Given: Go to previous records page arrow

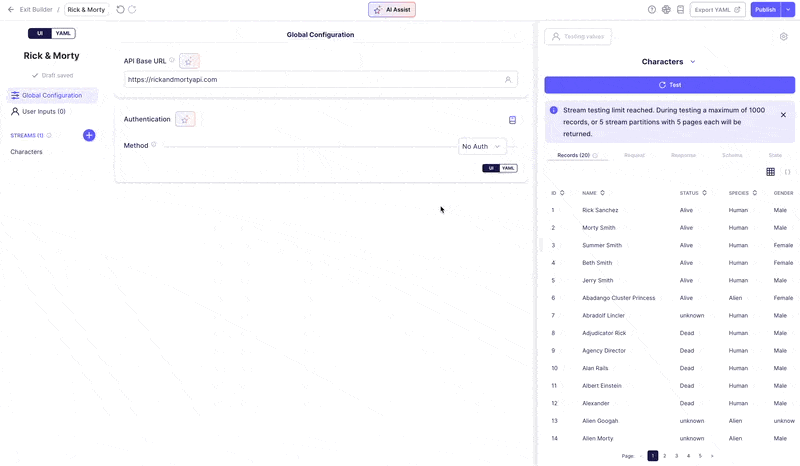Looking at the screenshot, I should click(641, 456).
